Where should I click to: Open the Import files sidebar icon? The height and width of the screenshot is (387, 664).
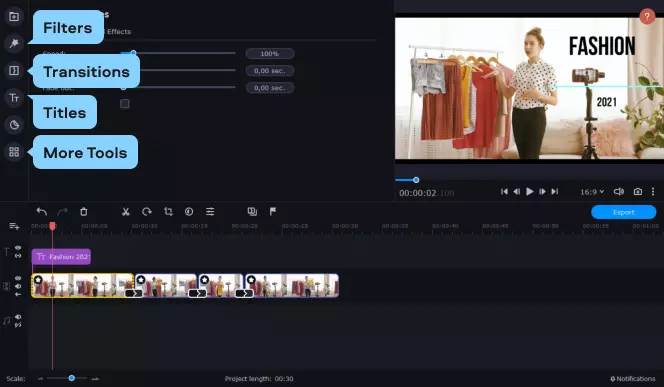[x=14, y=17]
